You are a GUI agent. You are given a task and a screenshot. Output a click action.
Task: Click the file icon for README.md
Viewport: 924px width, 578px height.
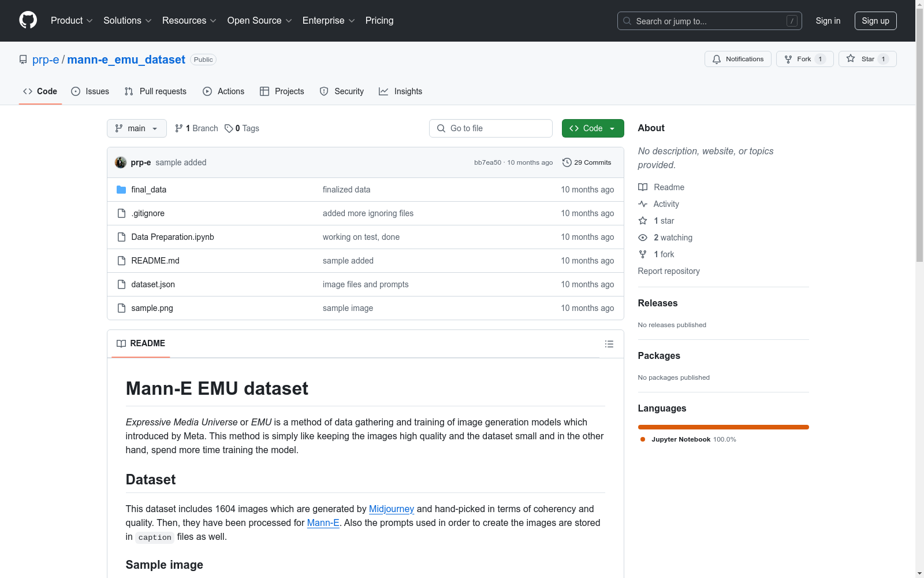121,261
